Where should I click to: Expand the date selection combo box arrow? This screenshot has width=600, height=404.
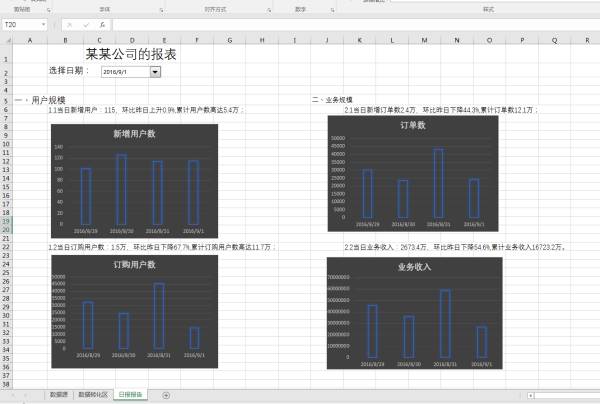(155, 72)
